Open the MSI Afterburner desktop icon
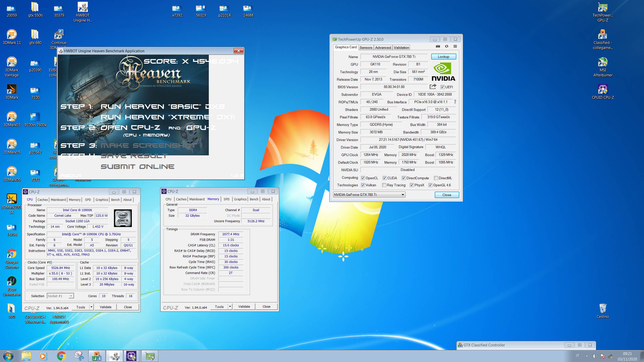The image size is (644, 362). coord(603,67)
